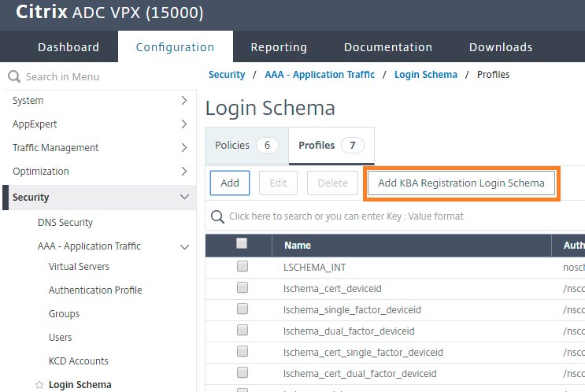This screenshot has height=392, width=585.
Task: Open DNS Security in the sidebar
Action: coord(65,222)
